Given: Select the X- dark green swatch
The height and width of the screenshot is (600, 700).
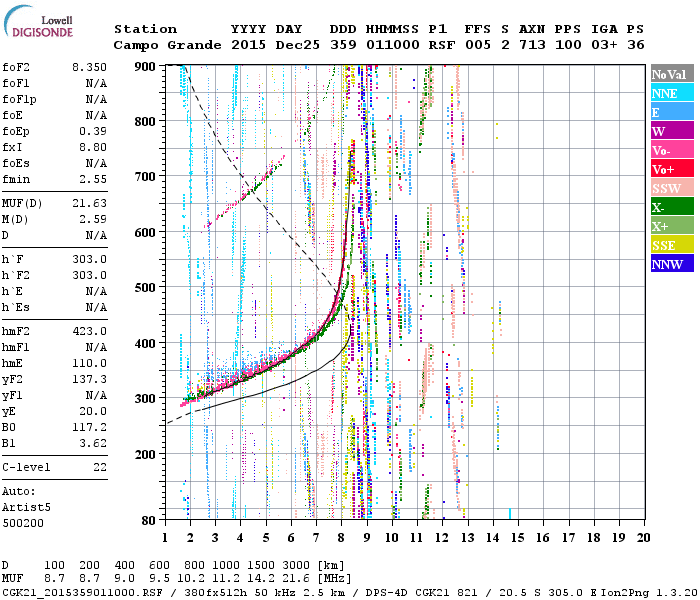Looking at the screenshot, I should 672,207.
